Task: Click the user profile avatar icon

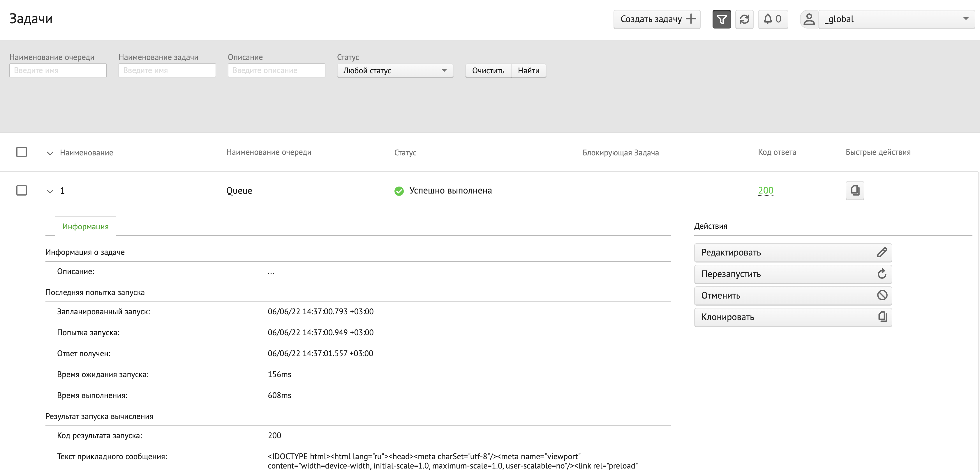Action: [809, 19]
